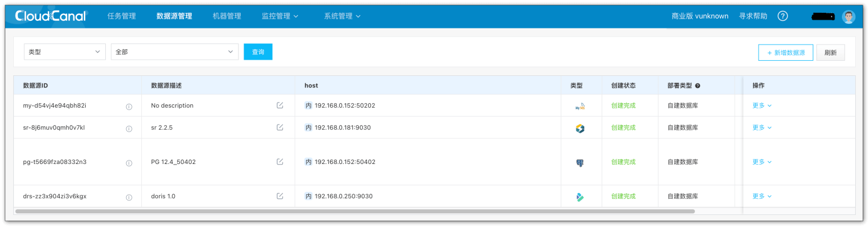Click the 内 badge for 192.168.0.250:9030
Viewport: 868px width, 226px height.
[308, 196]
